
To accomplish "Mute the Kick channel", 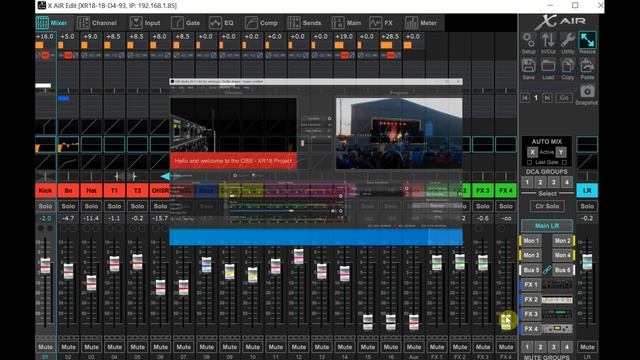I will coord(45,347).
